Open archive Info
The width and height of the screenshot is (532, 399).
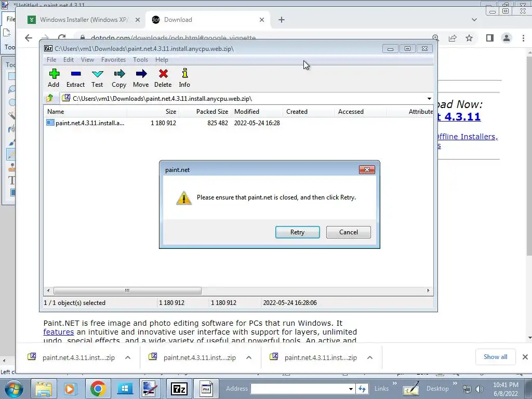point(184,78)
